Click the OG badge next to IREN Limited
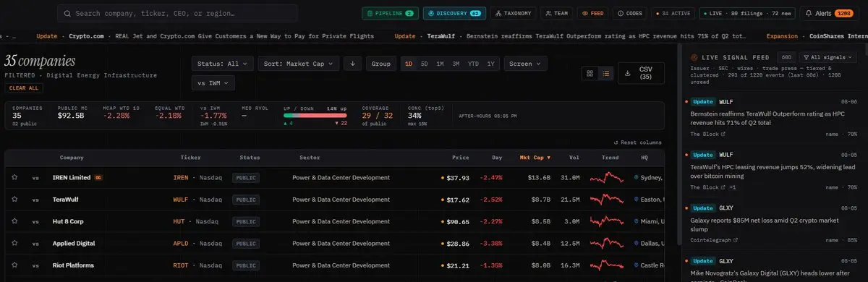Screen dimensions: 868x282 coord(98,177)
